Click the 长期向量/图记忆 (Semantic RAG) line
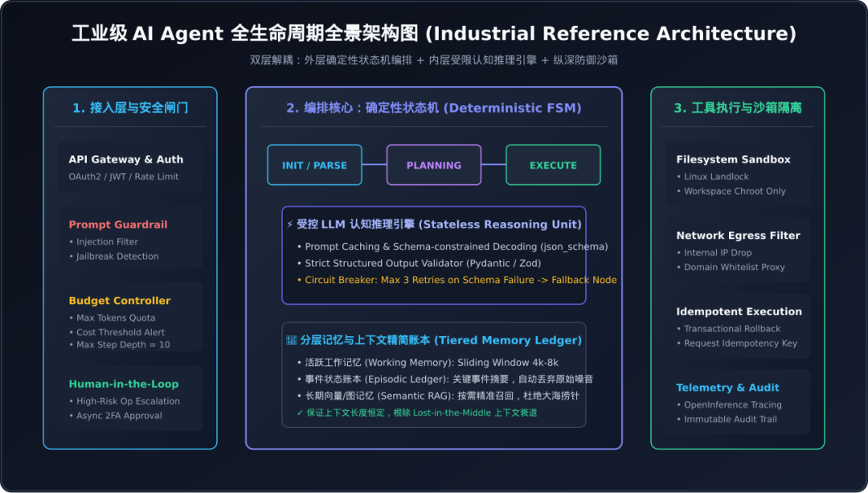The width and height of the screenshot is (868, 493). tap(438, 396)
